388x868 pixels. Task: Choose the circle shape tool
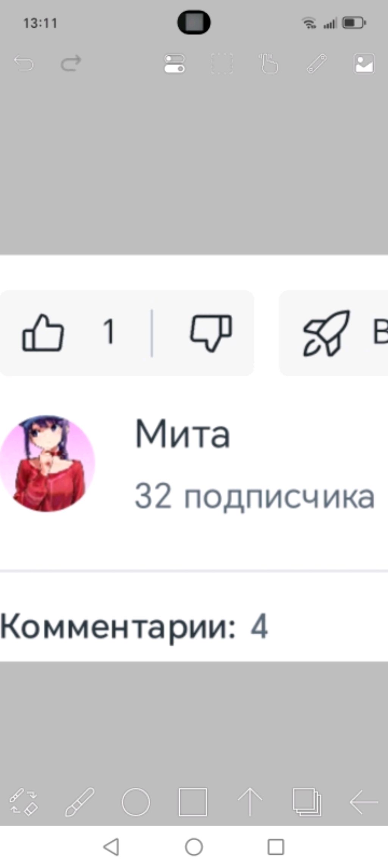click(136, 802)
